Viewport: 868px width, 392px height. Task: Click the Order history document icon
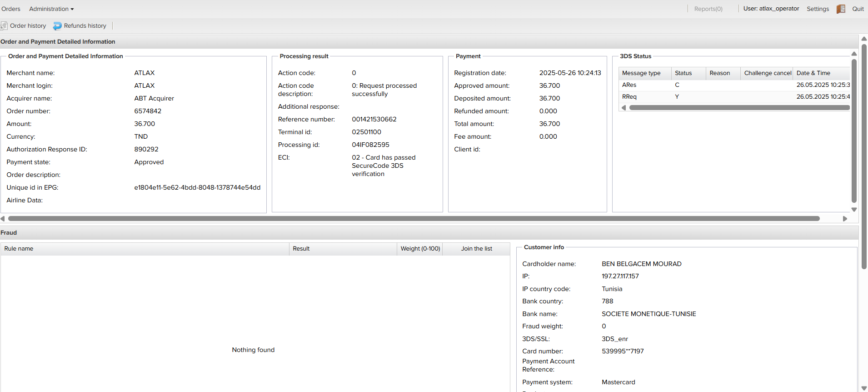(x=4, y=26)
